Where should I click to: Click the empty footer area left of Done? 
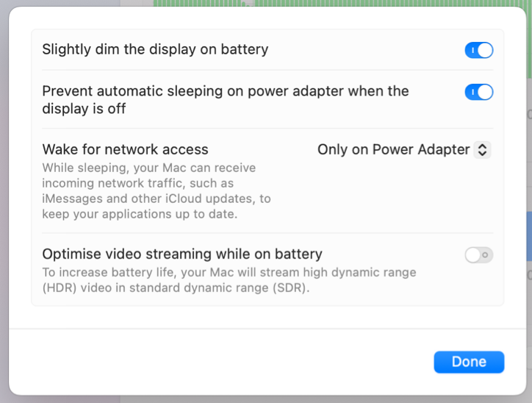pos(220,362)
